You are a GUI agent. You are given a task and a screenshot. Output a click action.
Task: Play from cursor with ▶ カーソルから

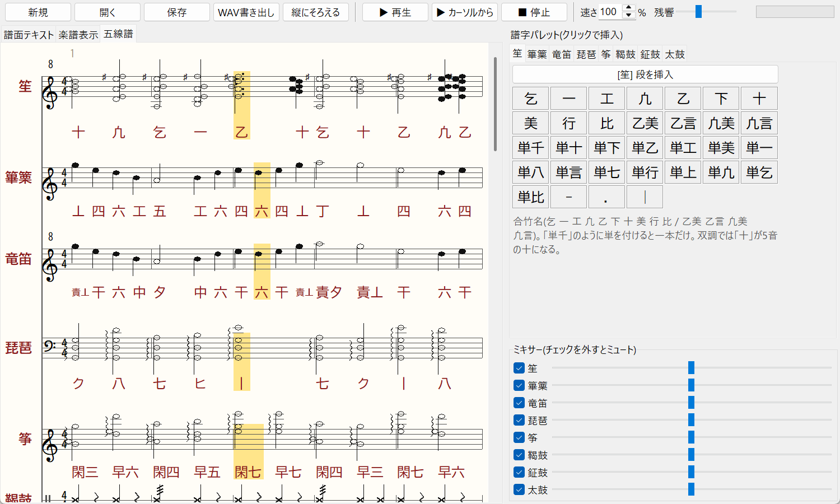pyautogui.click(x=465, y=12)
